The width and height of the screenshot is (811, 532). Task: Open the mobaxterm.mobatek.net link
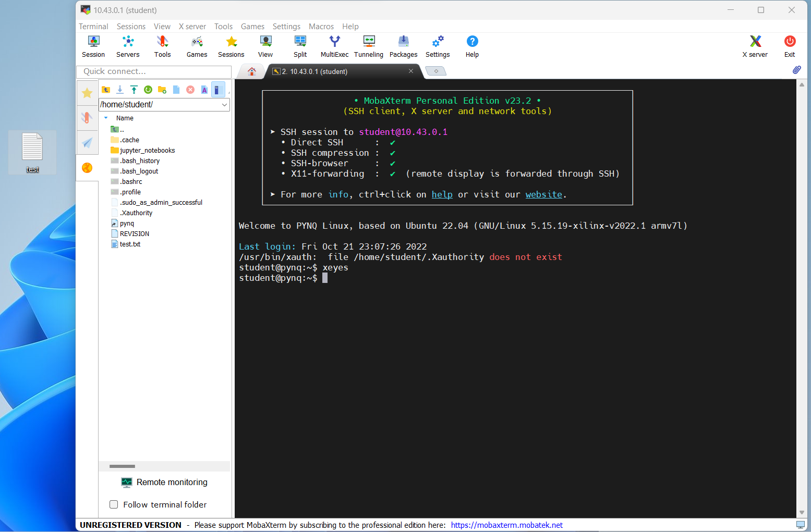coord(506,525)
